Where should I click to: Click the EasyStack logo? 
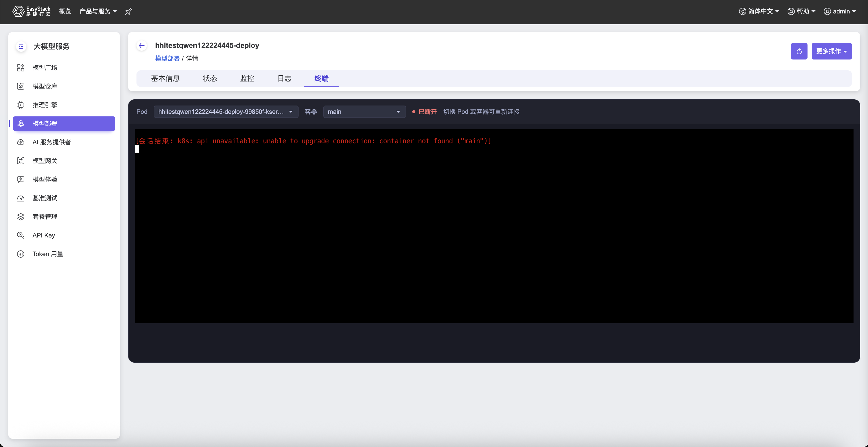(x=31, y=11)
